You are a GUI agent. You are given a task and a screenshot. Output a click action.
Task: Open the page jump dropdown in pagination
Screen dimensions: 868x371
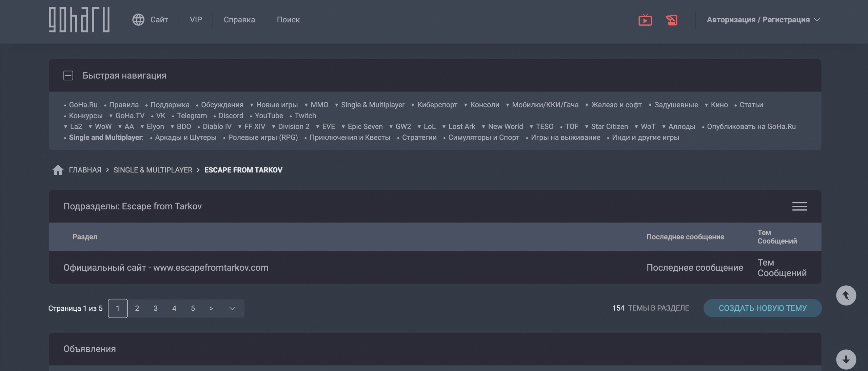point(232,308)
